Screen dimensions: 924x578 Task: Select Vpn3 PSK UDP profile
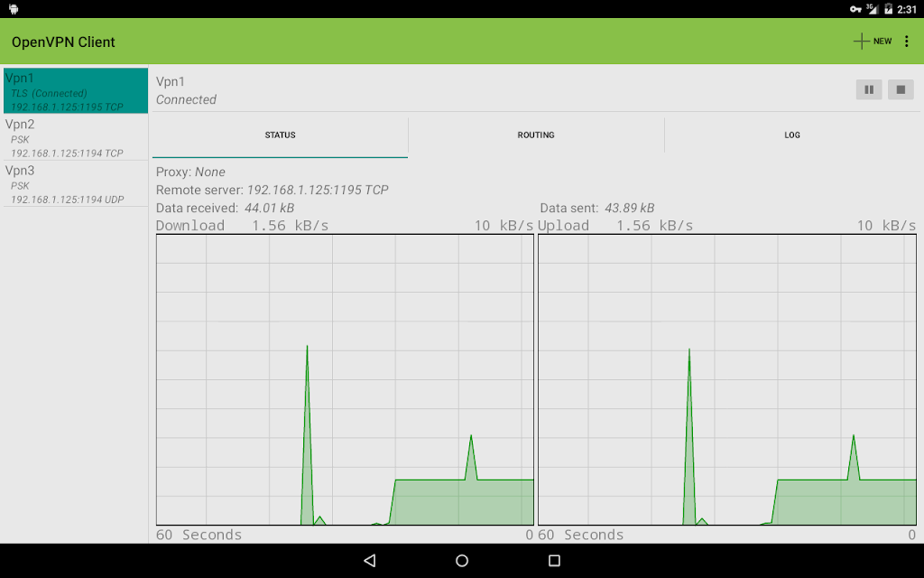[x=76, y=183]
